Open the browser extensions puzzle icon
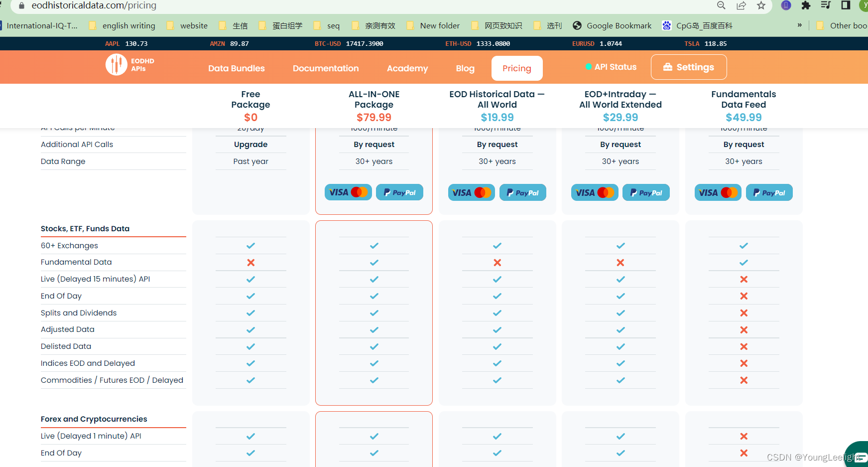 coord(806,5)
